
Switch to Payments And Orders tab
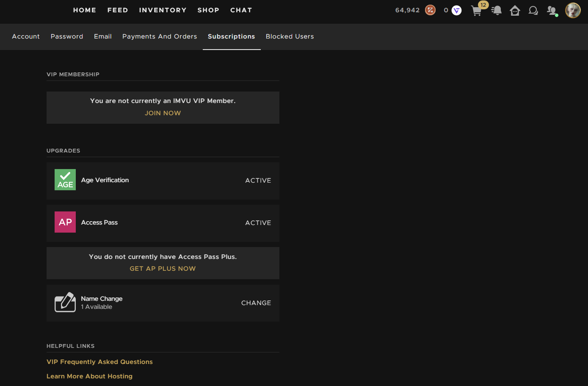(160, 36)
